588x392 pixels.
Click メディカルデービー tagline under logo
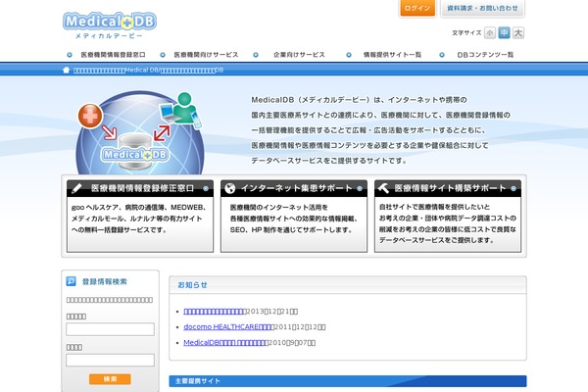tap(109, 36)
